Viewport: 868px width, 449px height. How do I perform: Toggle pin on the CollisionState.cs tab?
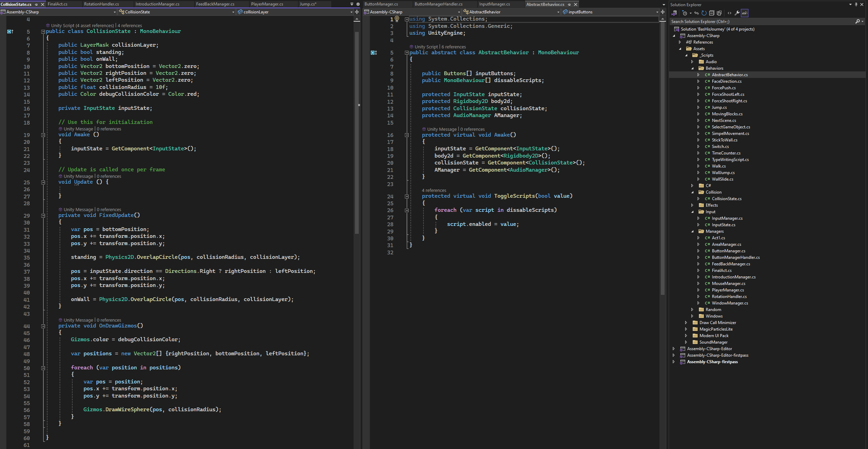[36, 4]
